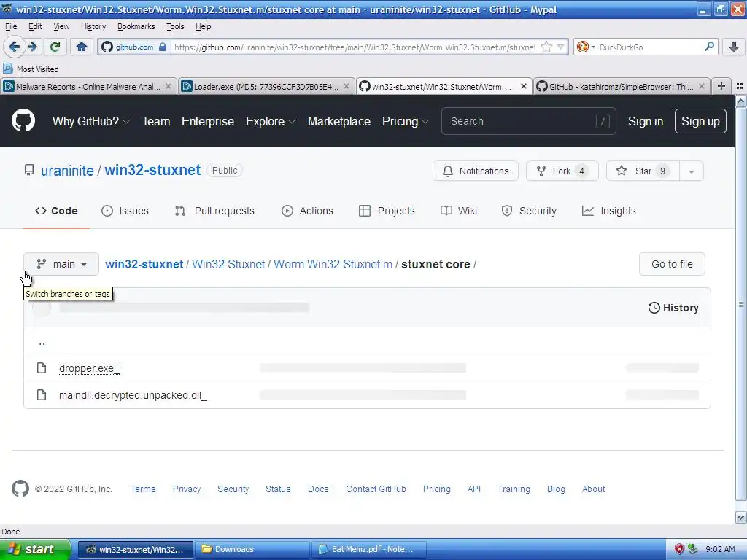Image resolution: width=747 pixels, height=560 pixels.
Task: Expand the Why GitHub? menu
Action: pyautogui.click(x=91, y=122)
